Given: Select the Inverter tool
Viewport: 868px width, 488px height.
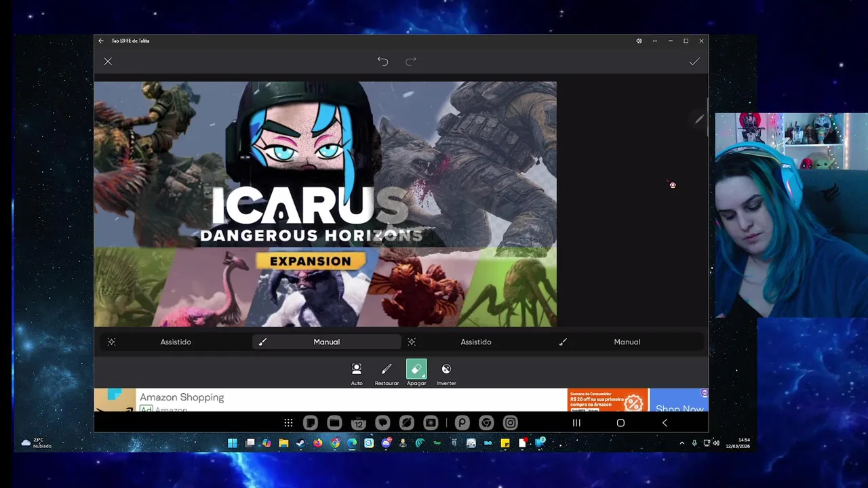Looking at the screenshot, I should (x=446, y=374).
